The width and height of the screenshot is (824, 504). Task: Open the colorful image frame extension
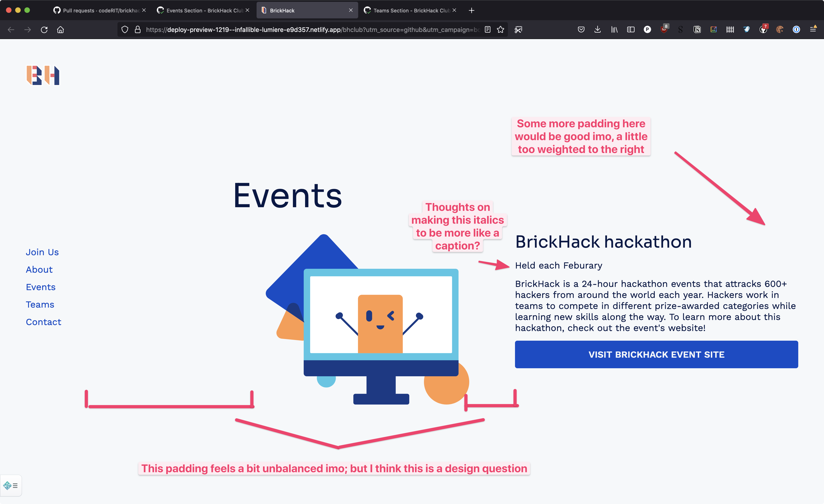[714, 30]
